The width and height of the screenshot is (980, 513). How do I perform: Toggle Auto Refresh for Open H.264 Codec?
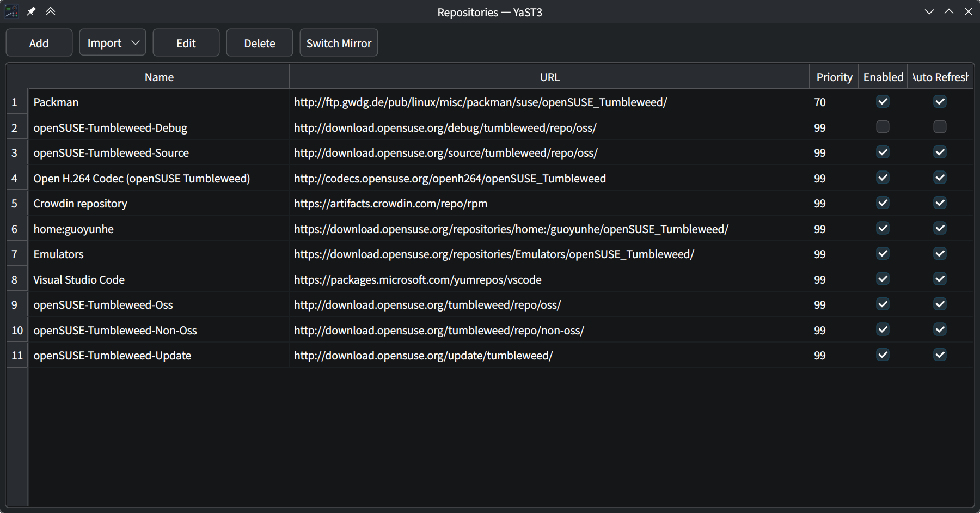coord(940,178)
